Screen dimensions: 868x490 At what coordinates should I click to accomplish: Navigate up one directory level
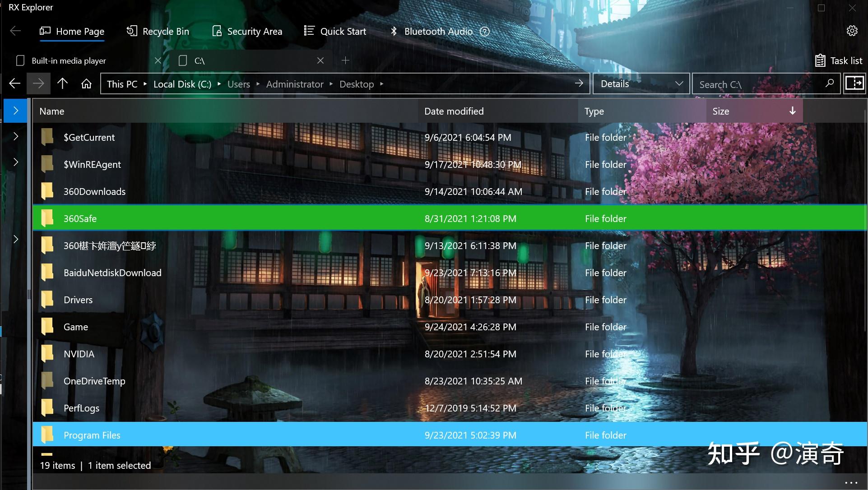pyautogui.click(x=62, y=83)
